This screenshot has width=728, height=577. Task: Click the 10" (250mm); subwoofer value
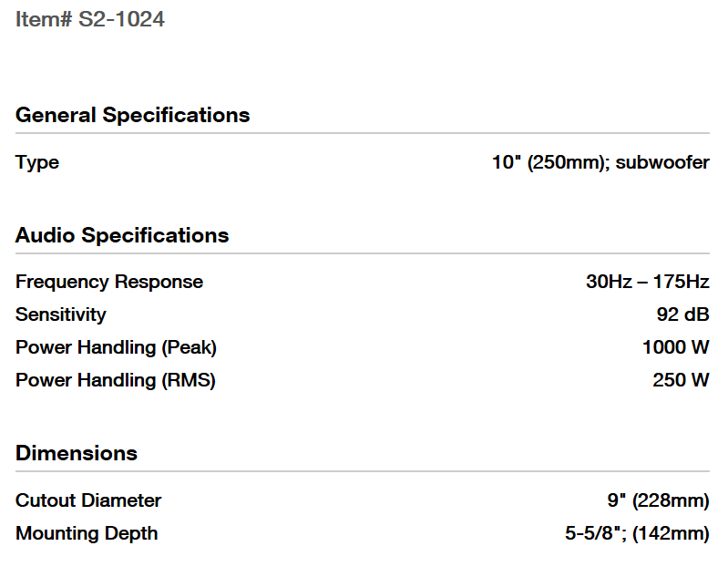[x=600, y=162]
